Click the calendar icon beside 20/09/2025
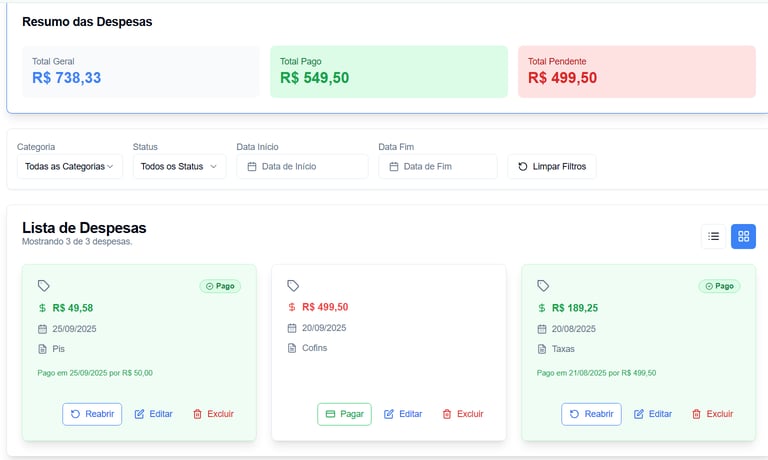Viewport: 768px width, 460px height. (x=292, y=328)
